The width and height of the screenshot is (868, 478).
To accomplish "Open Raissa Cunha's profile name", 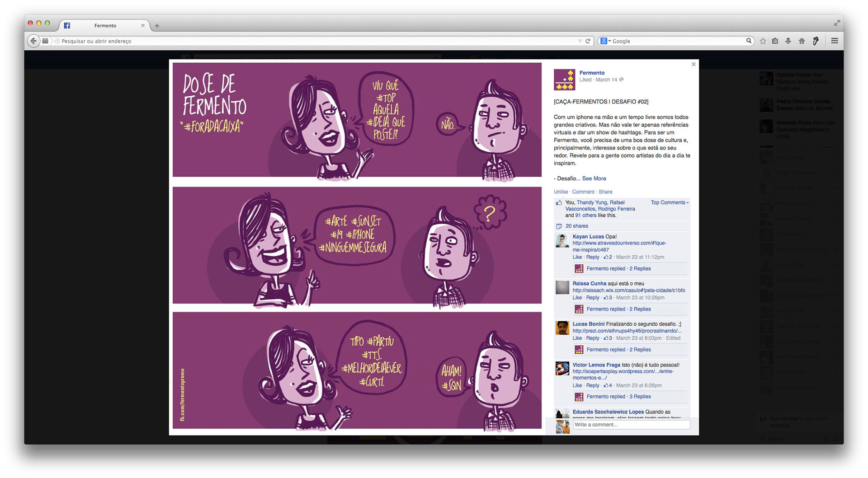I will [589, 283].
